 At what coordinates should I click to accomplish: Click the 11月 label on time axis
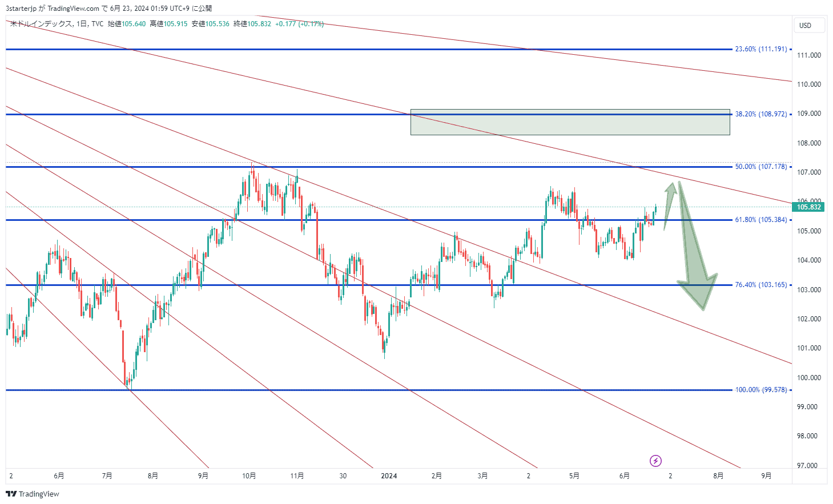pos(297,476)
